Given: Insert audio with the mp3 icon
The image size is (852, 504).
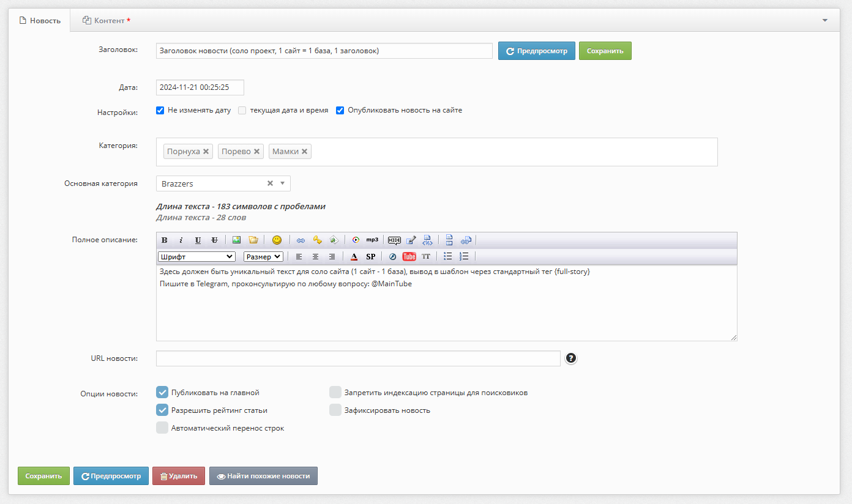Looking at the screenshot, I should 372,240.
